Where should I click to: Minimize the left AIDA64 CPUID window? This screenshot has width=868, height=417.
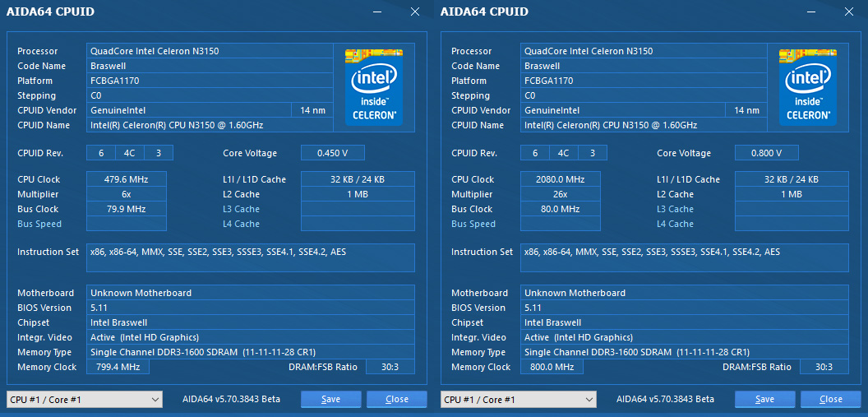click(x=377, y=12)
